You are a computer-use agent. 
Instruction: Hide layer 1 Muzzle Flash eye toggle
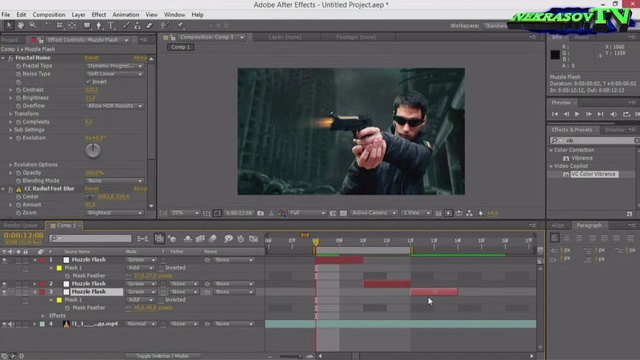[x=4, y=260]
